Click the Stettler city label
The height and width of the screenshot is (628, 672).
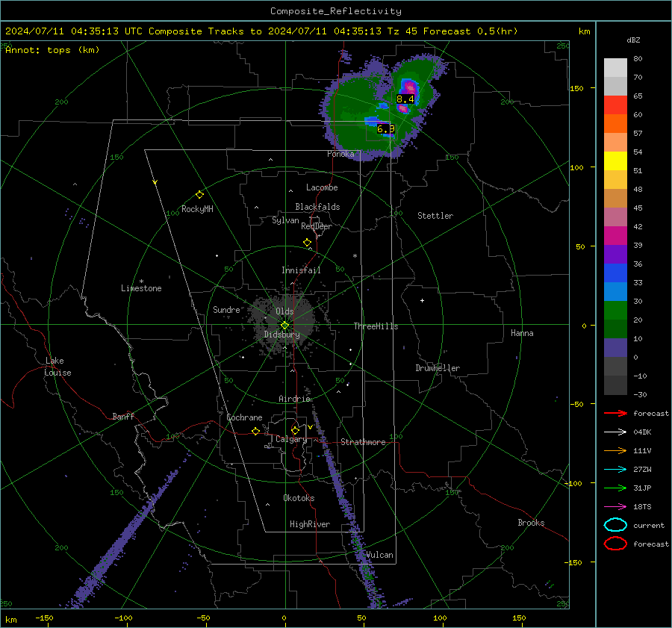point(435,216)
